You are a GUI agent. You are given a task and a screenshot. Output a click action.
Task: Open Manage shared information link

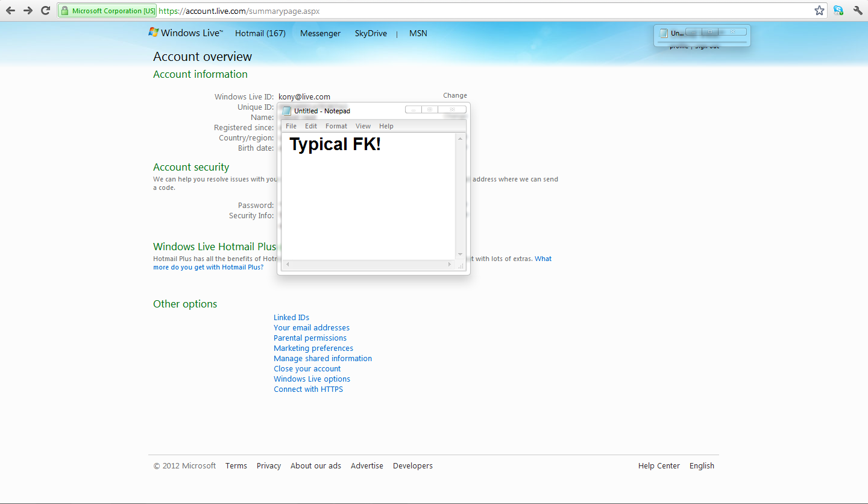click(x=322, y=359)
